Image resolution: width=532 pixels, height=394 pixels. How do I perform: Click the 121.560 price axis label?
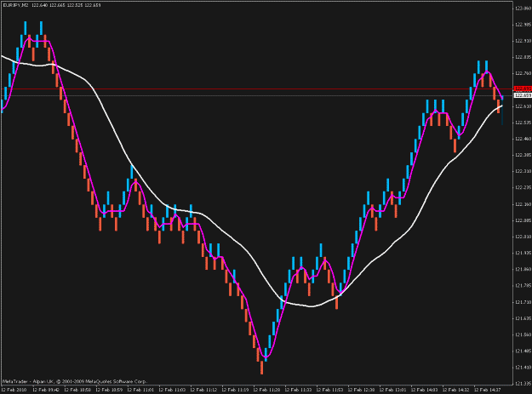click(x=523, y=334)
